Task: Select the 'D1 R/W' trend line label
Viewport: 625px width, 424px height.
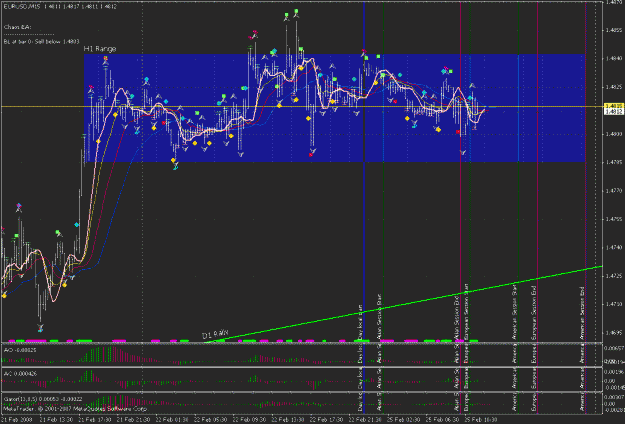Action: [215, 334]
